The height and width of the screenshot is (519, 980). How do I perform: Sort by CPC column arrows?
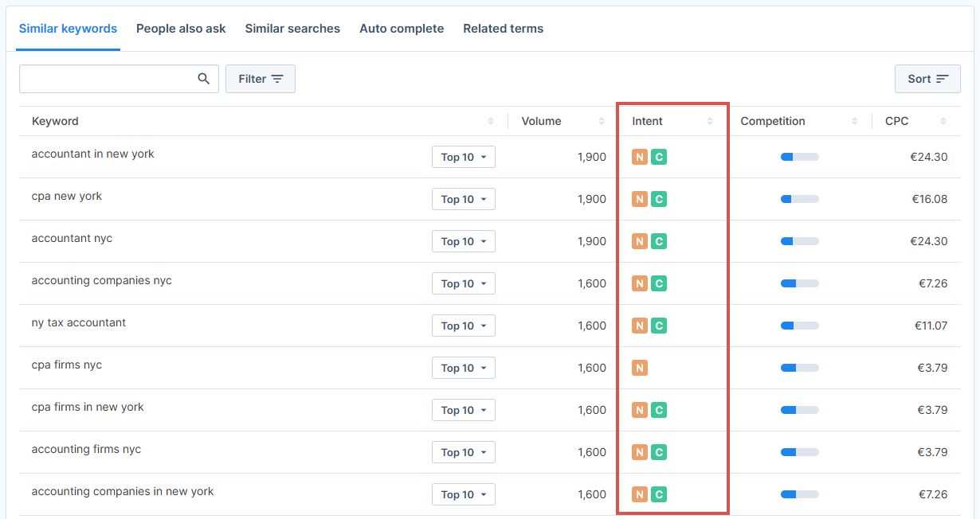coord(943,121)
